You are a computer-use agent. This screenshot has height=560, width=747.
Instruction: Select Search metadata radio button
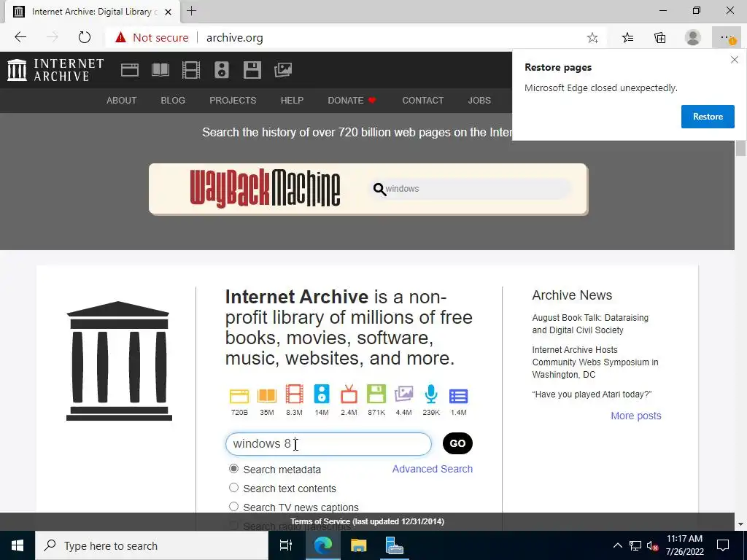coord(233,469)
